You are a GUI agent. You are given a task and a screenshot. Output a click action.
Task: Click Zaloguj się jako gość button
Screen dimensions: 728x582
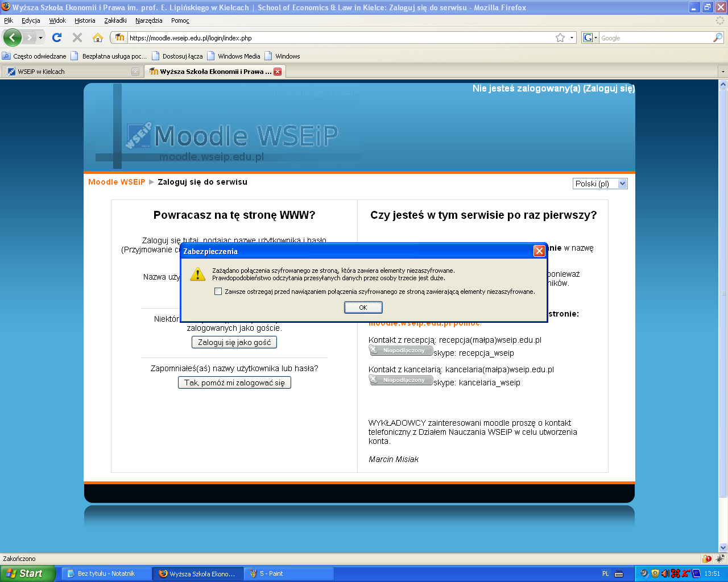(x=234, y=342)
